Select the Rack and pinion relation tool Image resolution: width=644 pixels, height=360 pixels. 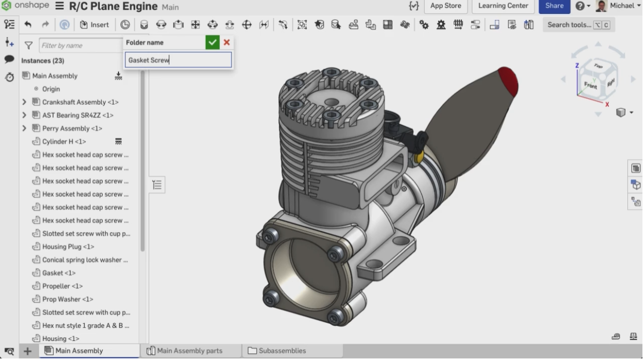tap(441, 24)
